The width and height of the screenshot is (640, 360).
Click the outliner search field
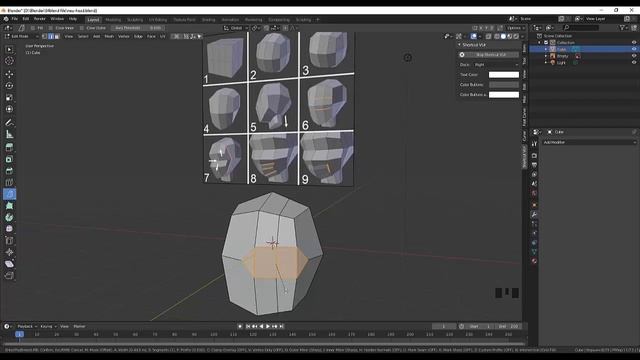coord(581,27)
